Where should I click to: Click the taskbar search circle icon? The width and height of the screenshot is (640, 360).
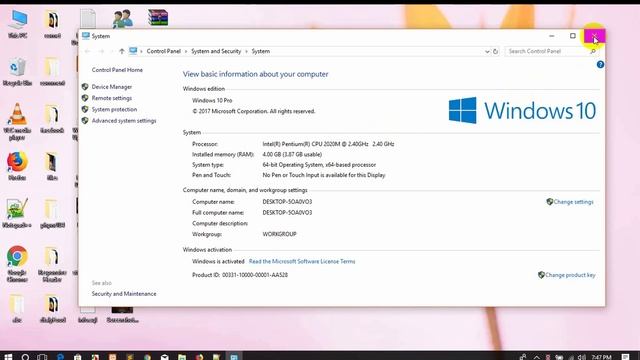click(x=25, y=357)
